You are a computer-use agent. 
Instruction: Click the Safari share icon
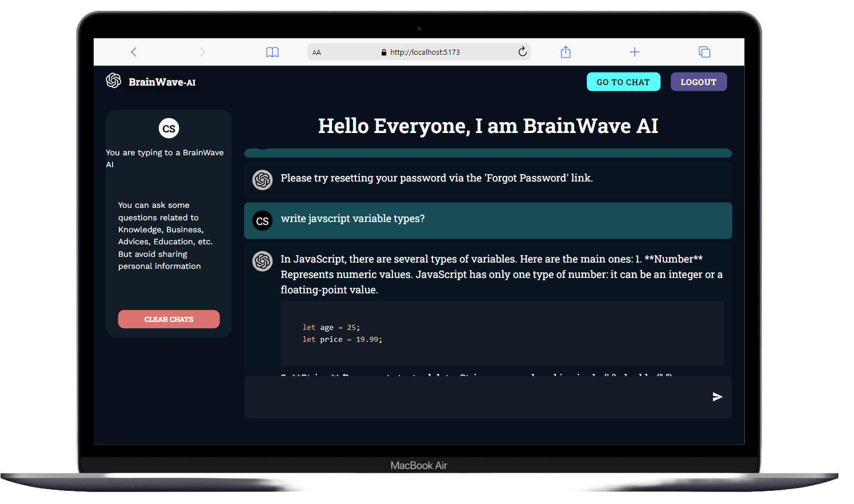click(x=565, y=51)
